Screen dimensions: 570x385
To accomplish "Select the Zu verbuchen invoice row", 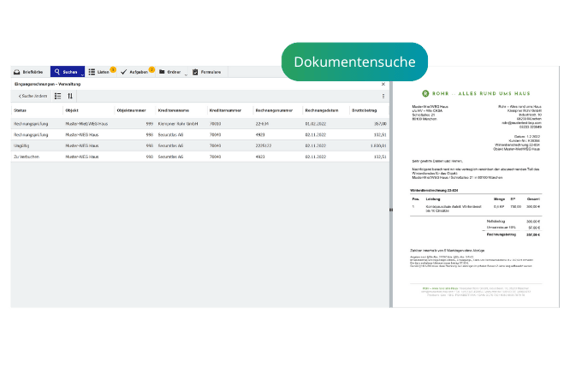I will coord(200,157).
